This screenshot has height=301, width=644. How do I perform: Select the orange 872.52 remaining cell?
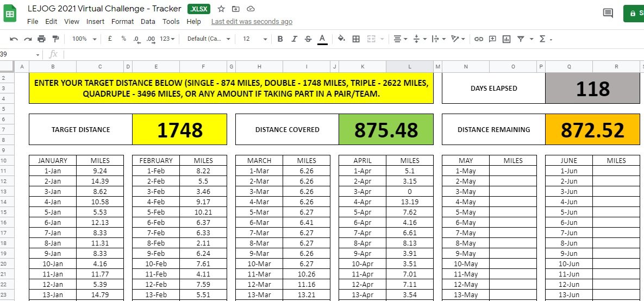(592, 129)
